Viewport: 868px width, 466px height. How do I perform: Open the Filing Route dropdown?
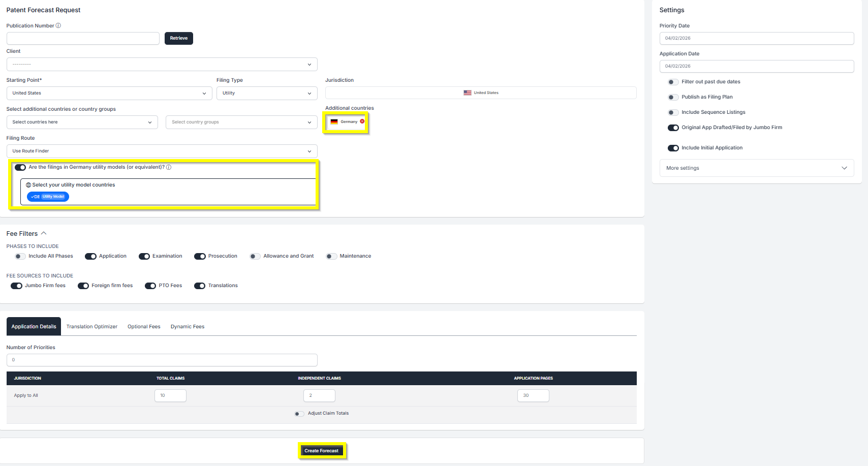click(162, 151)
